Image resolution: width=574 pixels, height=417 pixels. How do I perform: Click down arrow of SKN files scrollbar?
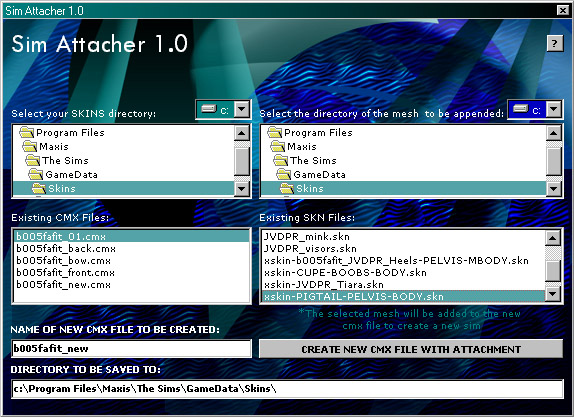coord(553,293)
